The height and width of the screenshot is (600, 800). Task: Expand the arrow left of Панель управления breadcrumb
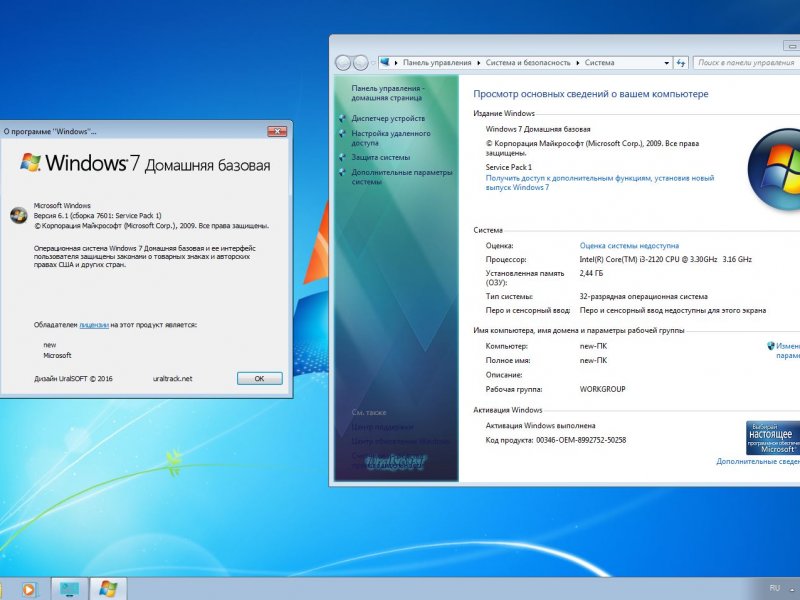pos(396,63)
